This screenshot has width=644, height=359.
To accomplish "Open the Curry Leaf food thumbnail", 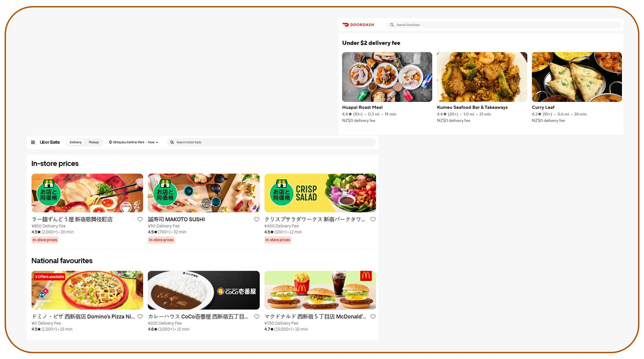I will [577, 77].
